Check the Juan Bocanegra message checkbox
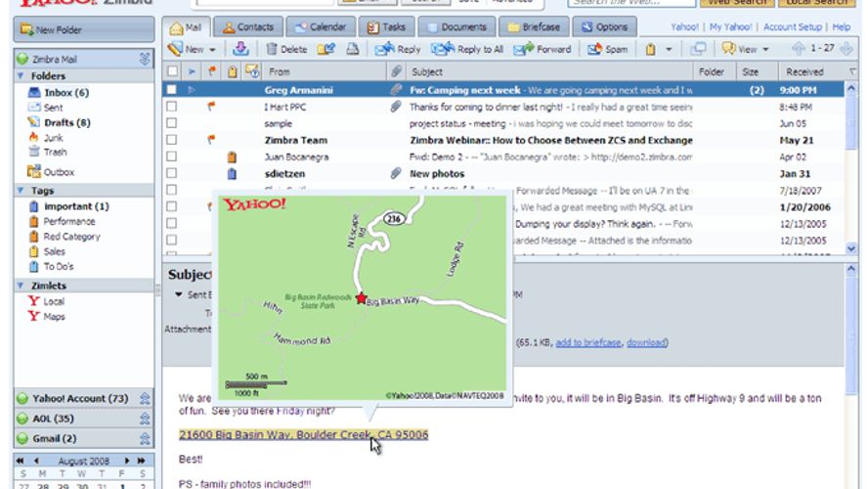This screenshot has width=868, height=489. pos(172,156)
